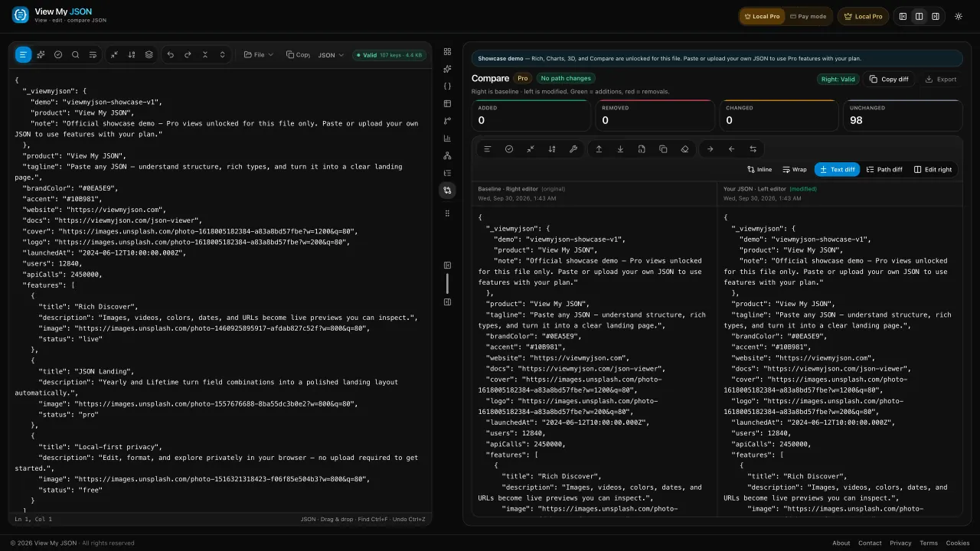Switch to the Path diff tab

pos(884,170)
